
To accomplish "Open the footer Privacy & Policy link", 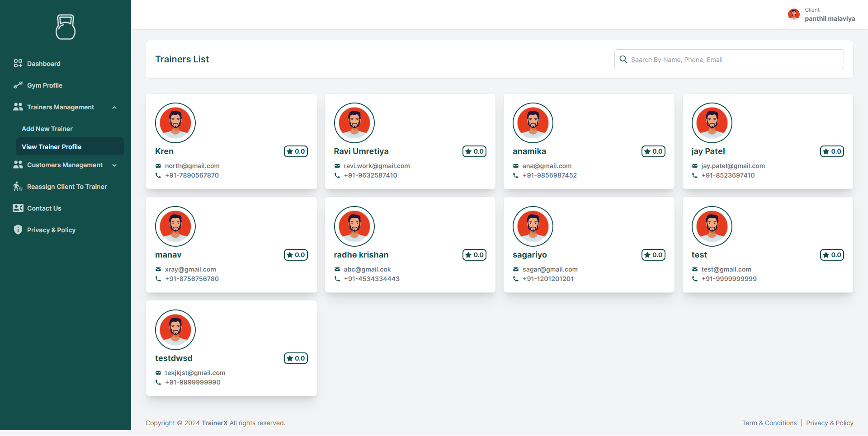I will coord(830,423).
